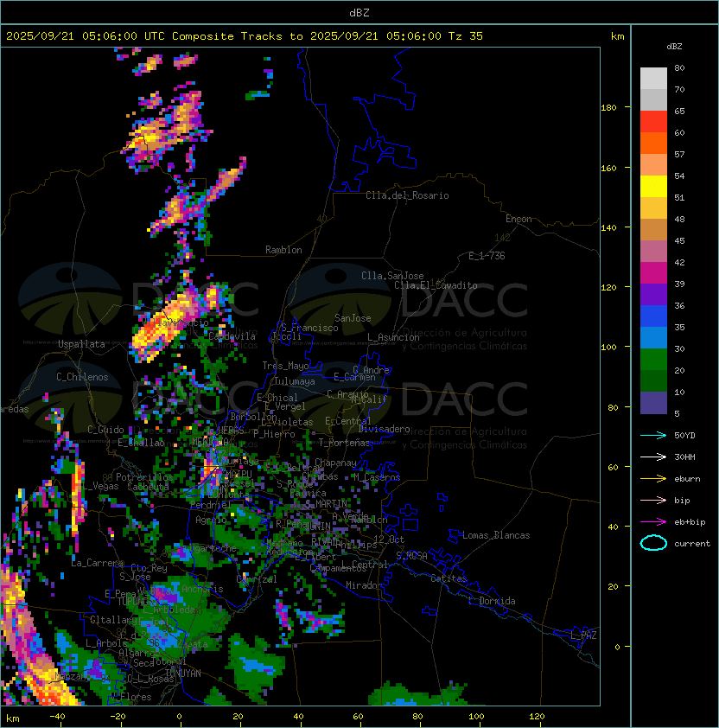Viewport: 719px width, 728px height.
Task: Select the green 30–20 dBZ swatch
Action: [653, 360]
